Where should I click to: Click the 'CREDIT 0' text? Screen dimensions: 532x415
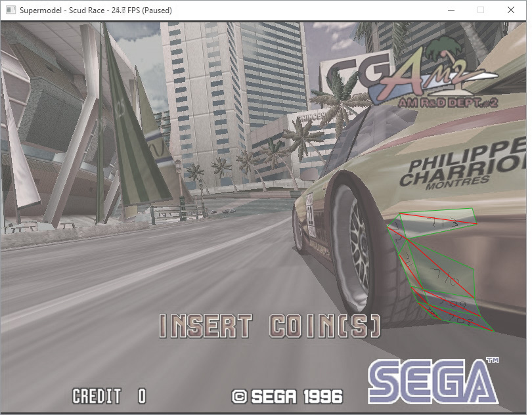tap(109, 396)
